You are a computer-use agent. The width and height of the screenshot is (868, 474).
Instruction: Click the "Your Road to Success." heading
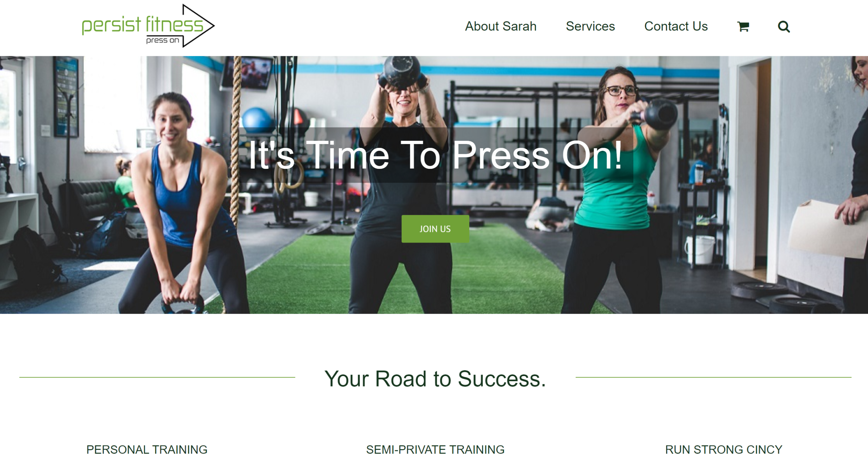pyautogui.click(x=435, y=379)
